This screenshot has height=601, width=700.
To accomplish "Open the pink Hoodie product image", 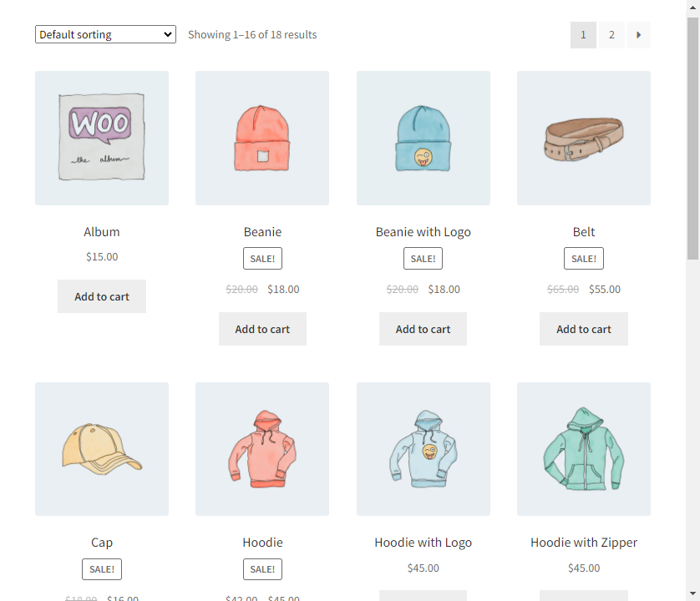I will point(262,449).
